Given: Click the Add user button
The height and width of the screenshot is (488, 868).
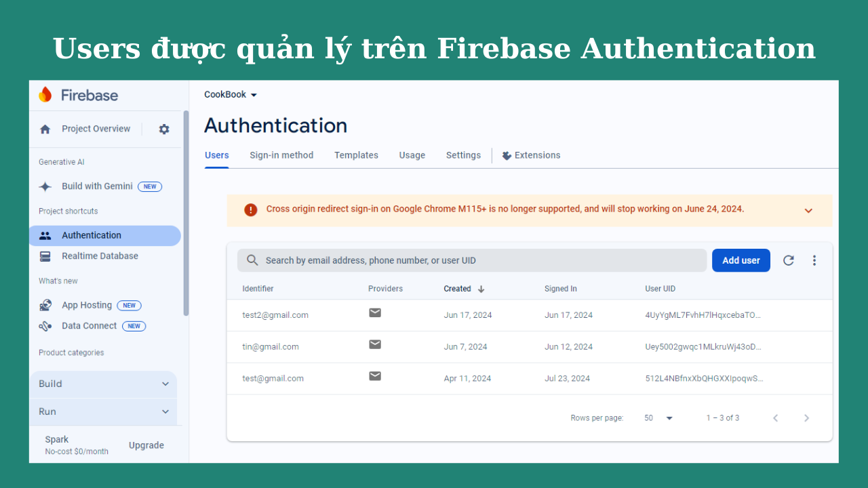Looking at the screenshot, I should click(x=741, y=260).
